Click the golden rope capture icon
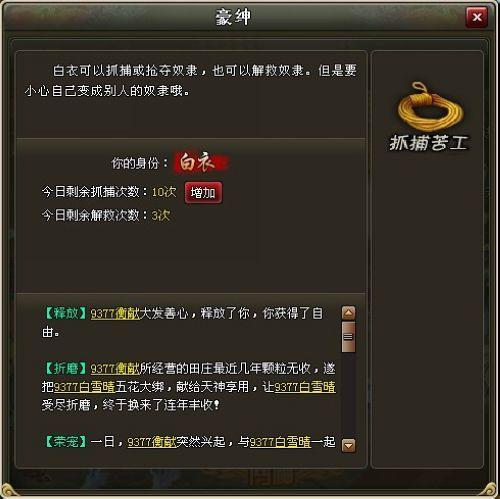The image size is (500, 499). pyautogui.click(x=430, y=106)
